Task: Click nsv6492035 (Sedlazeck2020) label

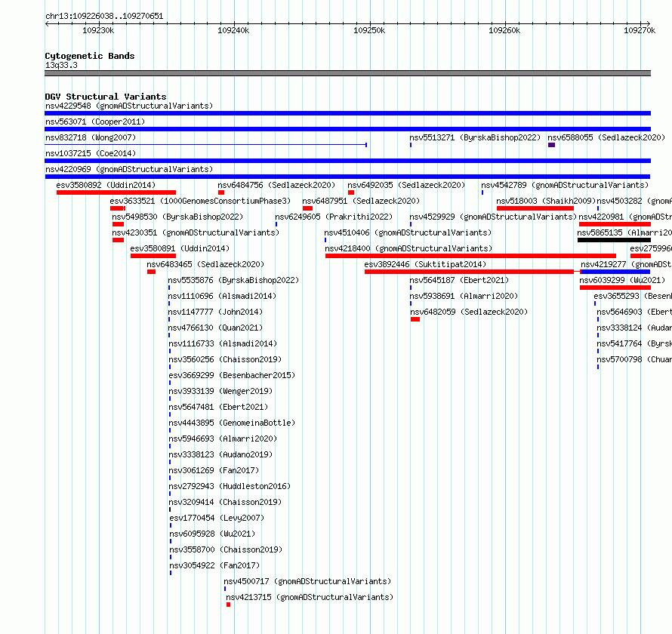Action: pyautogui.click(x=406, y=185)
